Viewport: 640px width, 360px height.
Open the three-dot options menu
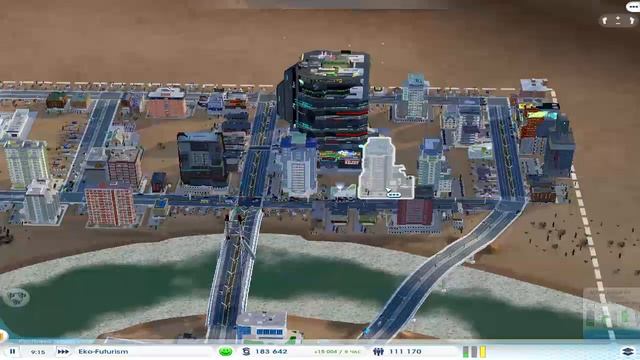pyautogui.click(x=633, y=6)
